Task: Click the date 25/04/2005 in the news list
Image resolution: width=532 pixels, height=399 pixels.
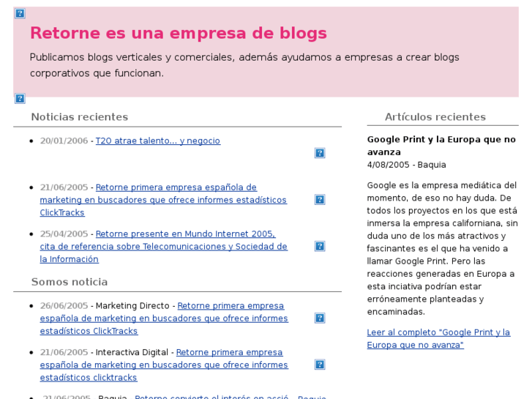Action: pyautogui.click(x=64, y=234)
